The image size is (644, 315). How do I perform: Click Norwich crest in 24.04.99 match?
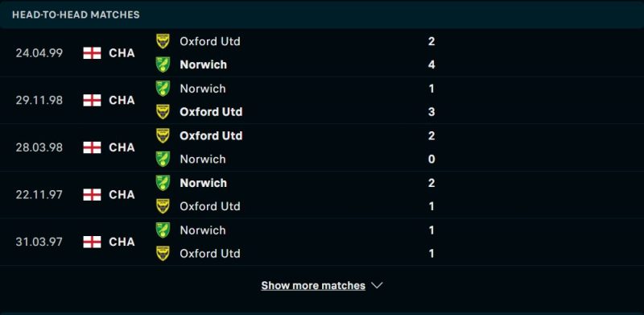point(163,64)
